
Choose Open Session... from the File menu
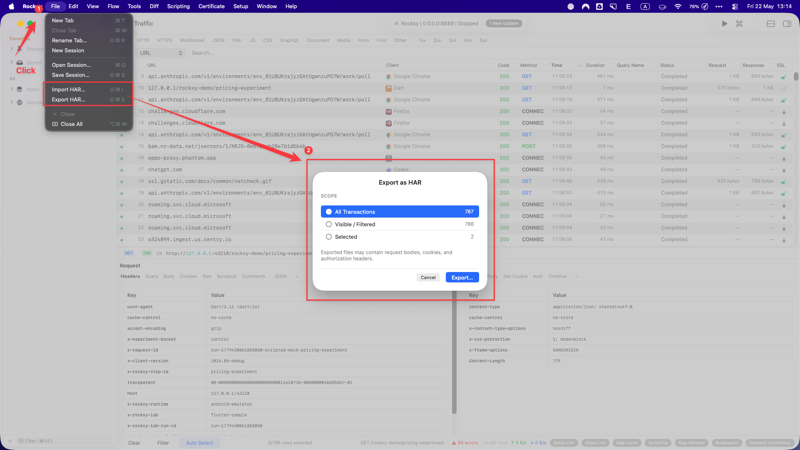89,65
